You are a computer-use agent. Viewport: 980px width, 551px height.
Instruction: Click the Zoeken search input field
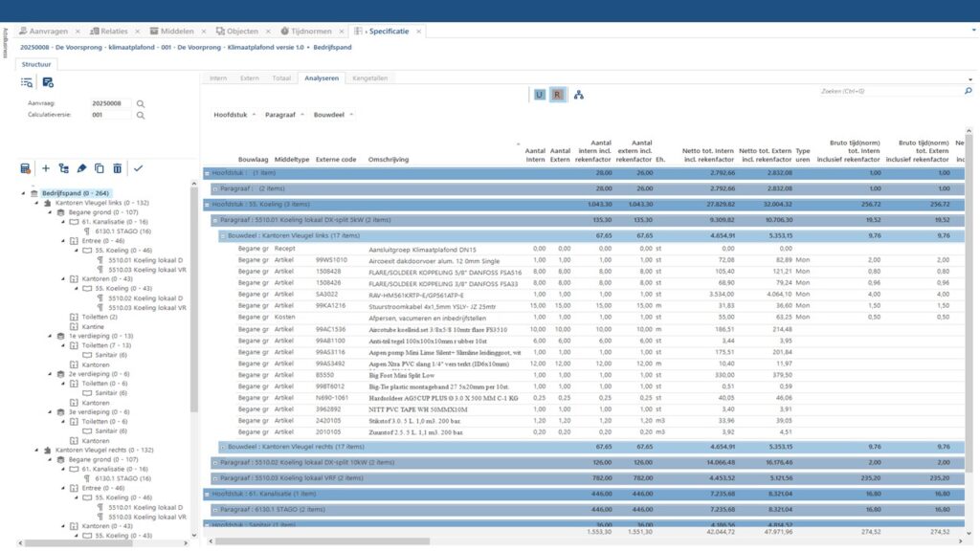pyautogui.click(x=885, y=91)
